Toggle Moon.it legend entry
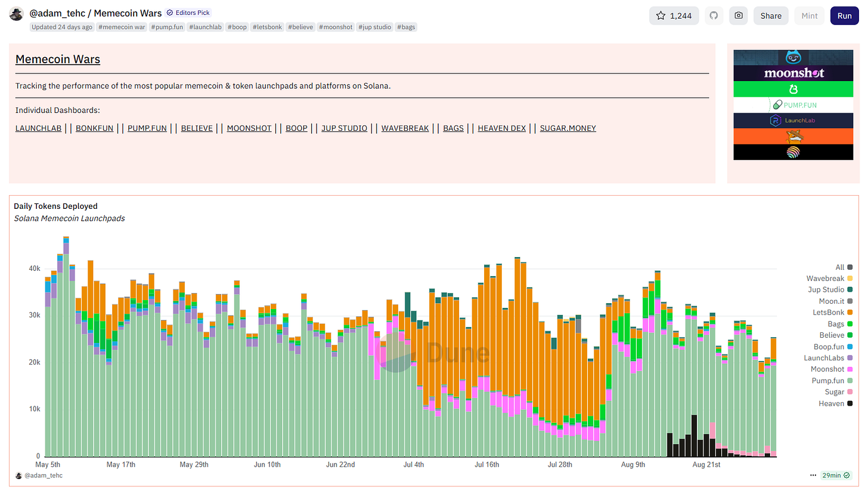The width and height of the screenshot is (868, 494). (835, 301)
